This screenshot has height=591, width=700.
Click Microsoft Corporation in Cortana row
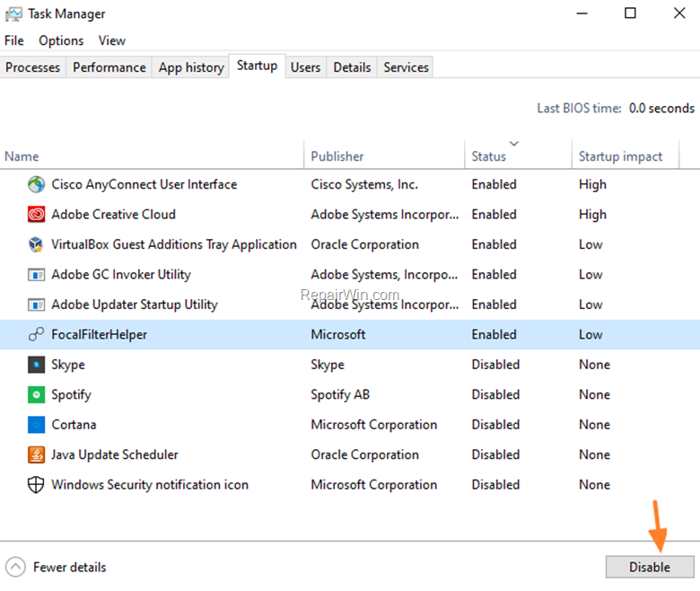[374, 424]
